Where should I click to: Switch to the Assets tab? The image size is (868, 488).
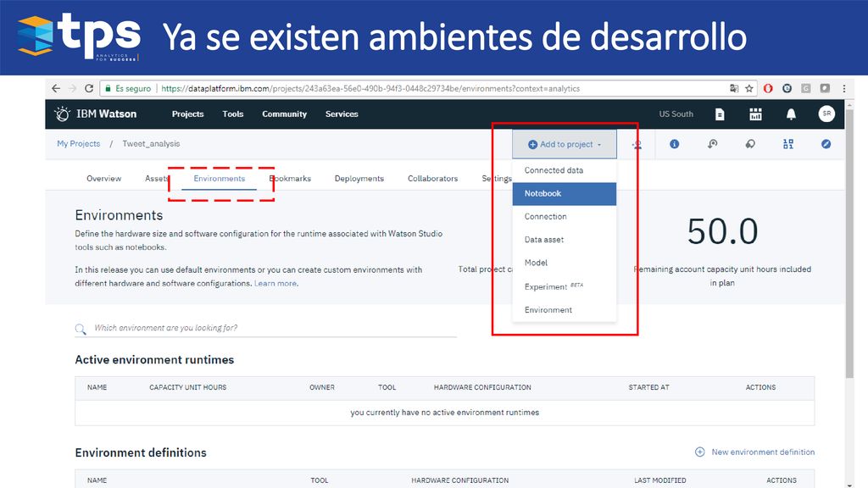click(x=157, y=179)
